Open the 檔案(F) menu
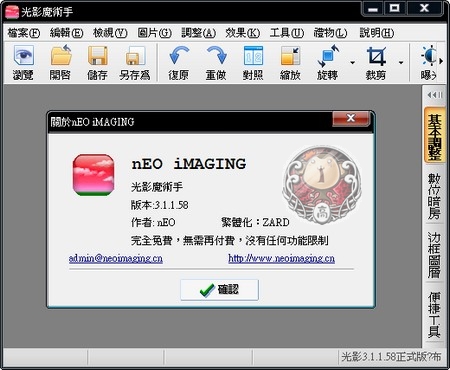The image size is (450, 370). pyautogui.click(x=24, y=33)
